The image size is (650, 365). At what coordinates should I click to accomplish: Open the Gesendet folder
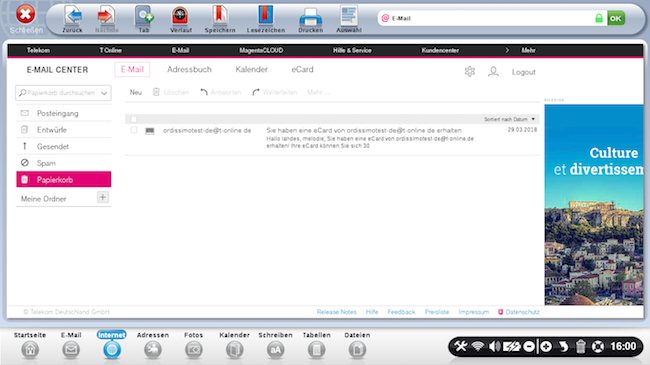(x=63, y=146)
